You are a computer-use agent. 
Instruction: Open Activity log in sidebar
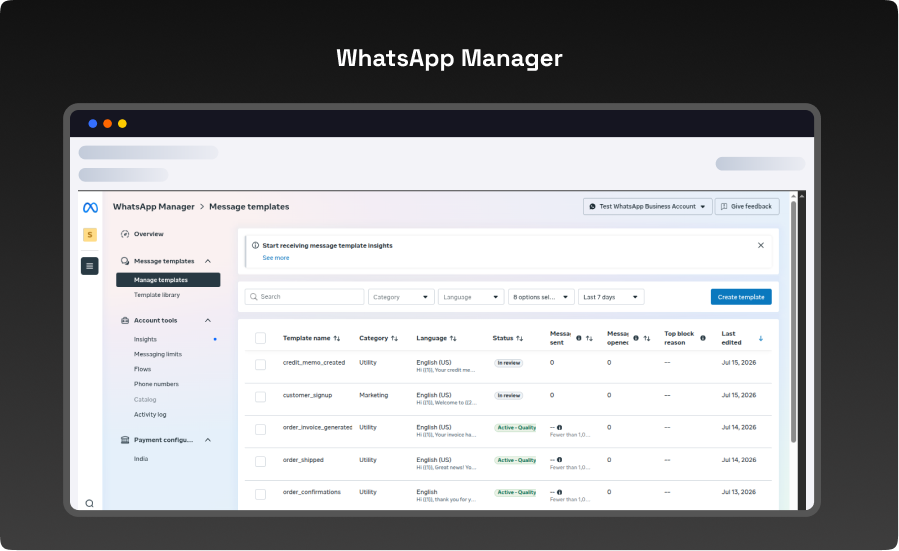[x=150, y=415]
